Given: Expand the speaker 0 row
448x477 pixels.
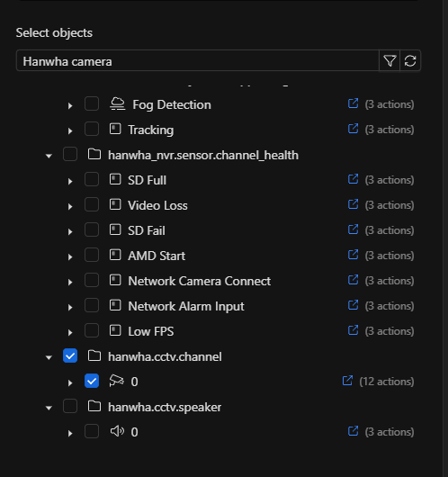Looking at the screenshot, I should pos(70,434).
